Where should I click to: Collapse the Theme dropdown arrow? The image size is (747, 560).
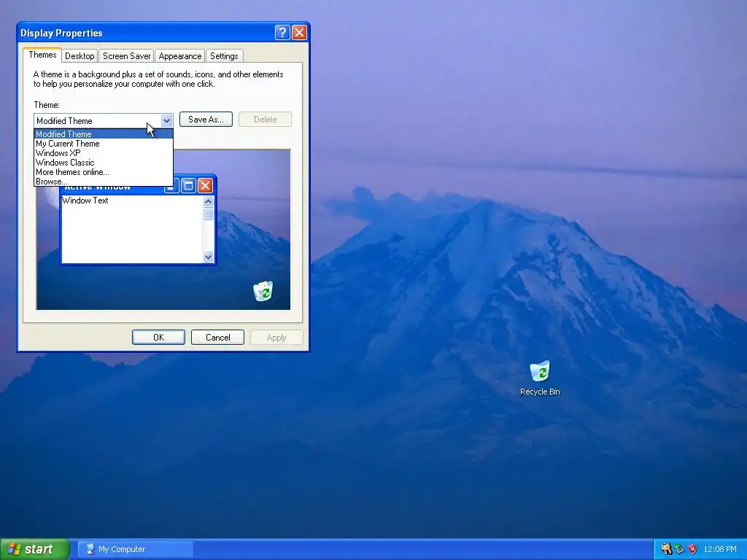(x=166, y=120)
